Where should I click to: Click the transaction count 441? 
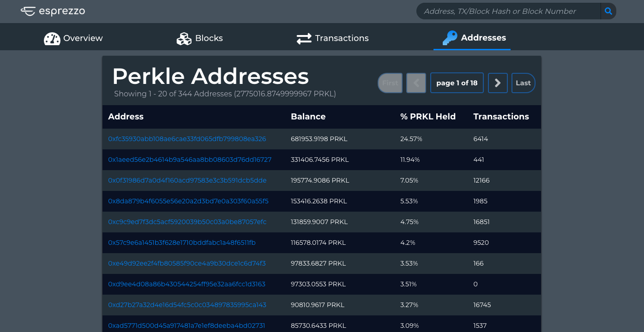coord(479,160)
